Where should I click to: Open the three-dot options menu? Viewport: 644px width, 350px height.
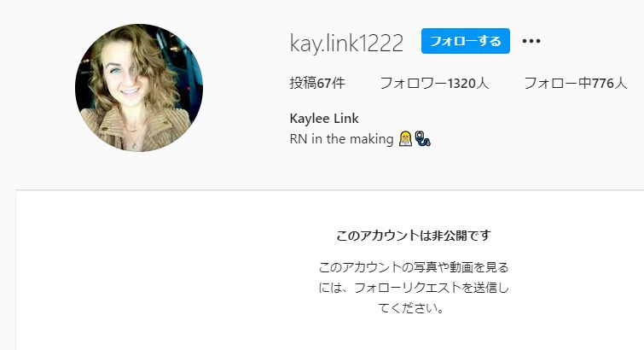tap(531, 41)
